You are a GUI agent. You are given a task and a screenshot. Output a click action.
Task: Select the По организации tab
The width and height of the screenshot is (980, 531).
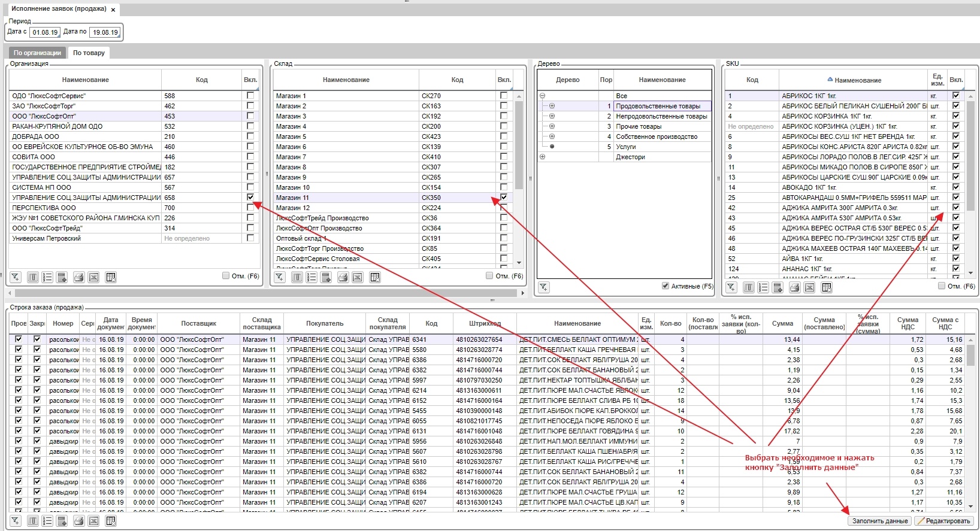(37, 53)
